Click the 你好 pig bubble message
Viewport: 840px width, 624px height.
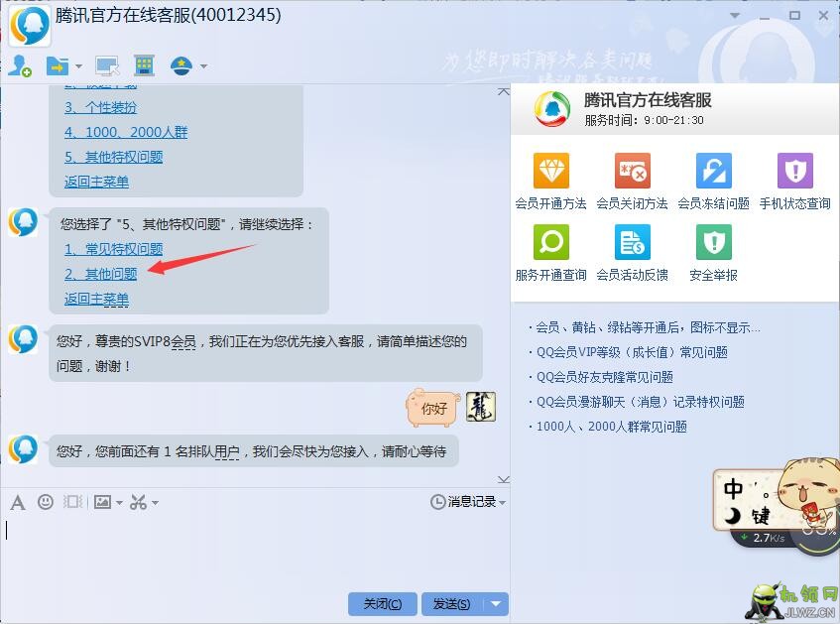(433, 408)
